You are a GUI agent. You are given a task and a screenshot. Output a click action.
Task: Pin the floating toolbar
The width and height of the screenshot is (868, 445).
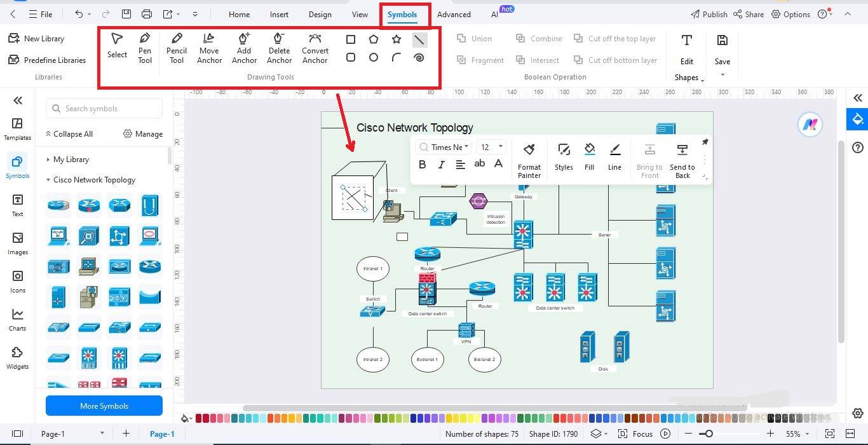(705, 142)
